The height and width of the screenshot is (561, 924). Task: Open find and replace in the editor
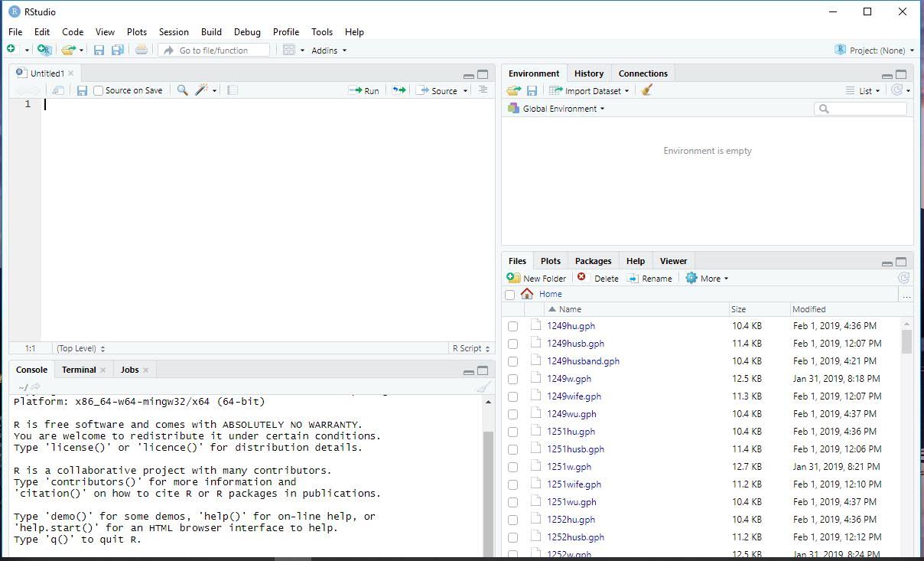point(182,90)
